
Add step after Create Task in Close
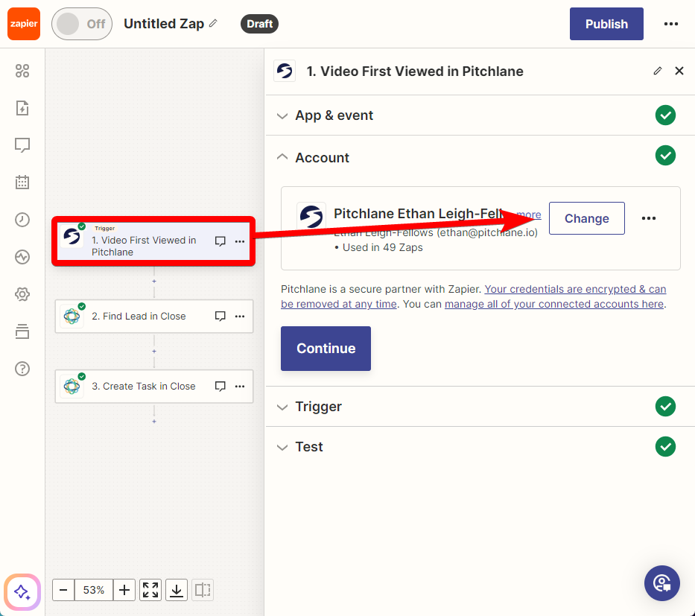154,422
